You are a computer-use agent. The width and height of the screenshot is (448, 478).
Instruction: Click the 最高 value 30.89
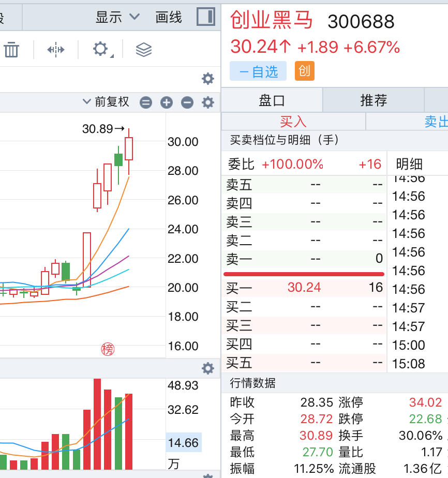tap(316, 436)
